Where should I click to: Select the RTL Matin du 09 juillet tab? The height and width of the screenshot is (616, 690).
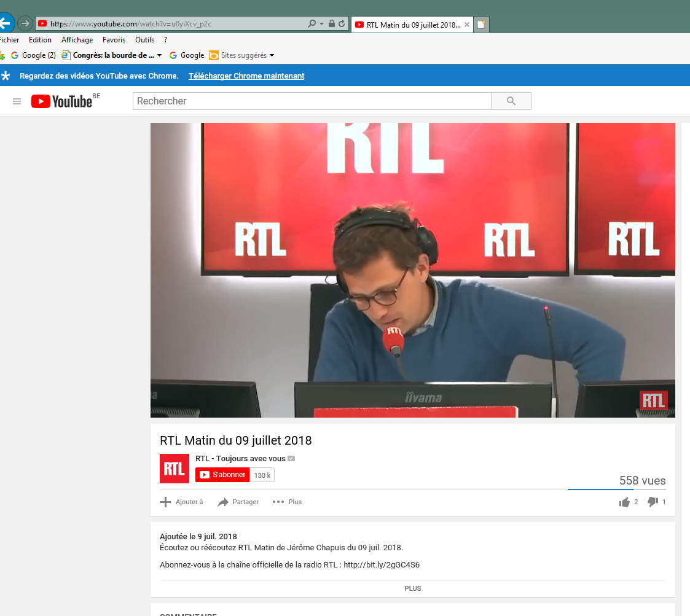click(x=412, y=25)
